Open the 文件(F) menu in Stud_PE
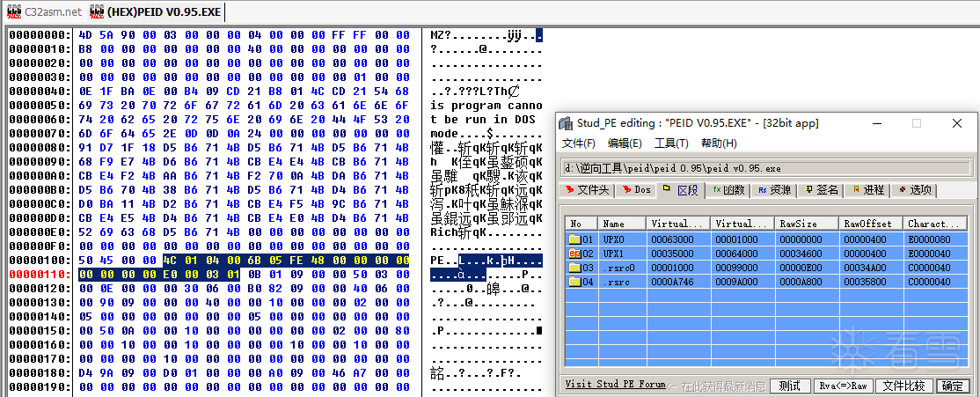 (579, 143)
